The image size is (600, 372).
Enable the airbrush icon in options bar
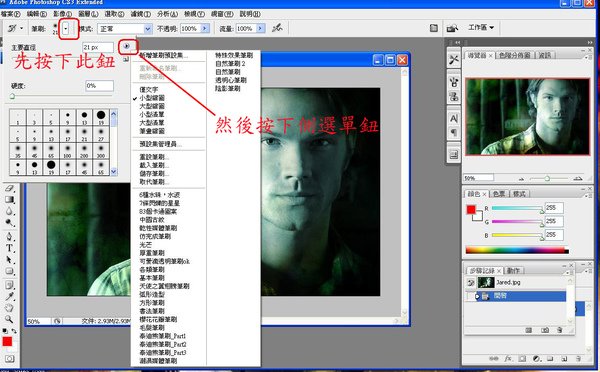(277, 28)
